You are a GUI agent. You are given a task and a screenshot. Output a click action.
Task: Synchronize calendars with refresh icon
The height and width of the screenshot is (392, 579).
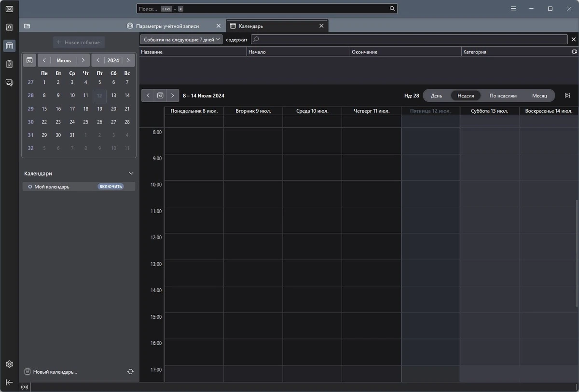click(x=130, y=372)
